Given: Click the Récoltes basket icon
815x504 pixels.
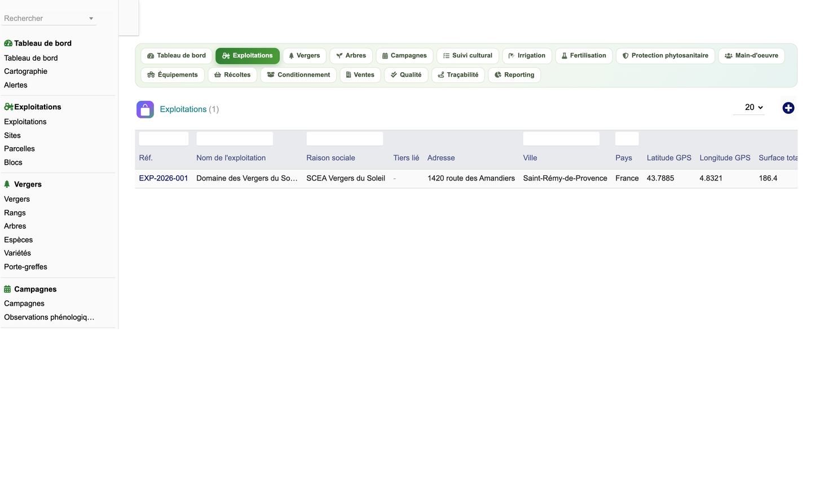Looking at the screenshot, I should (217, 75).
